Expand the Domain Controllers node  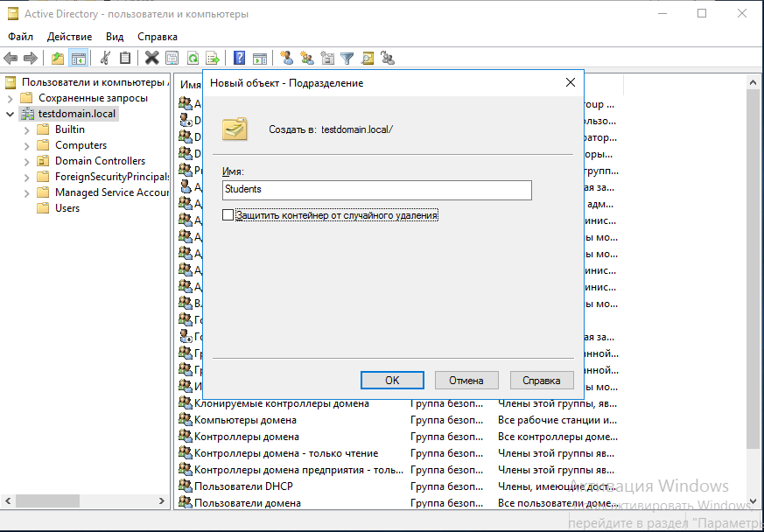[x=26, y=161]
